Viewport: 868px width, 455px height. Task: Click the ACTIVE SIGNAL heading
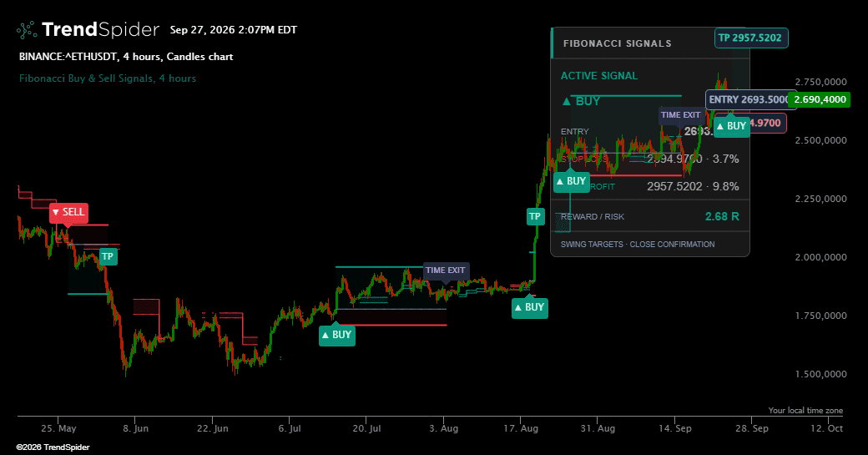pyautogui.click(x=599, y=76)
